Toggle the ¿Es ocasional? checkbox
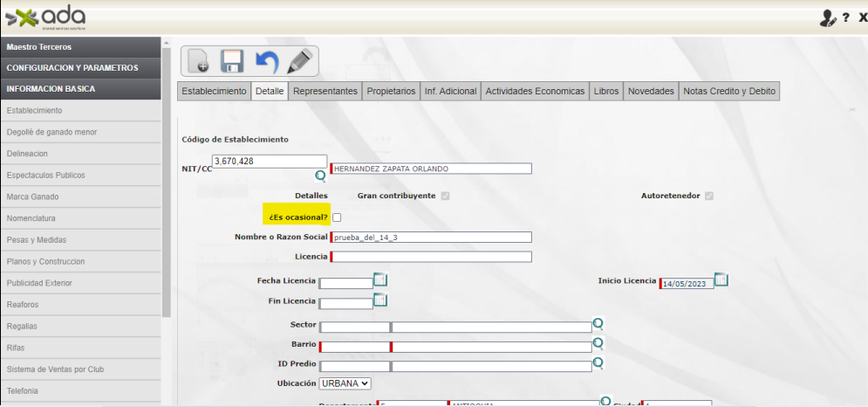This screenshot has width=868, height=407. [x=338, y=217]
